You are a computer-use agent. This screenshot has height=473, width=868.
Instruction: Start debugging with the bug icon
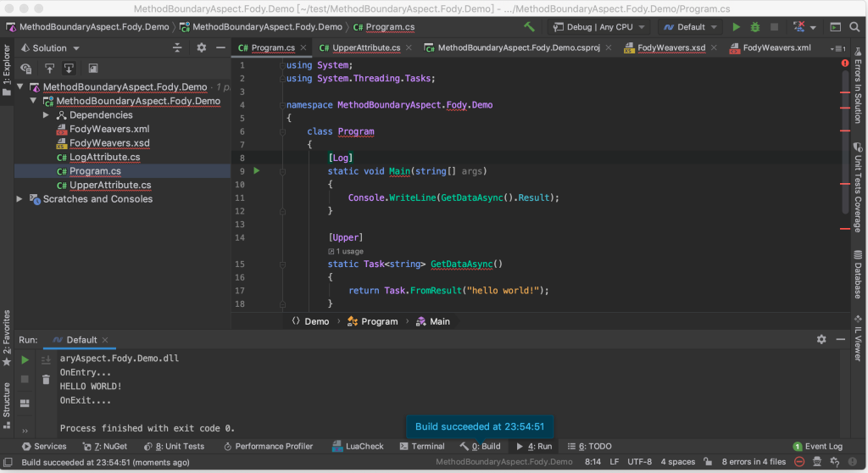[755, 26]
